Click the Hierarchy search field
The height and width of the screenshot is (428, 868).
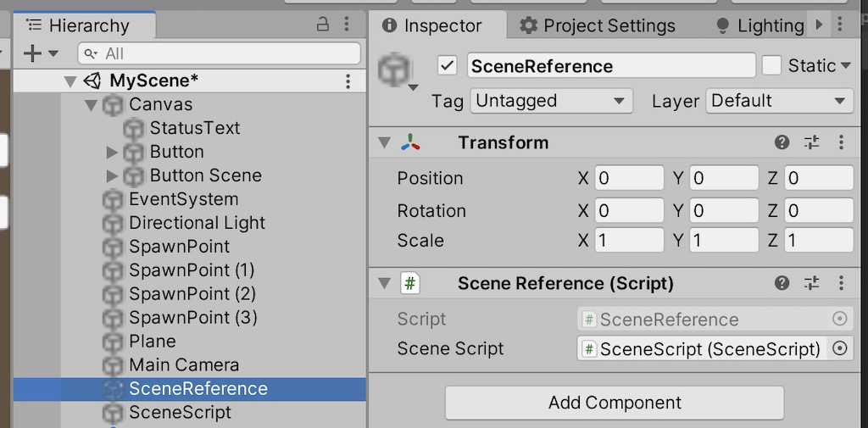pyautogui.click(x=220, y=54)
